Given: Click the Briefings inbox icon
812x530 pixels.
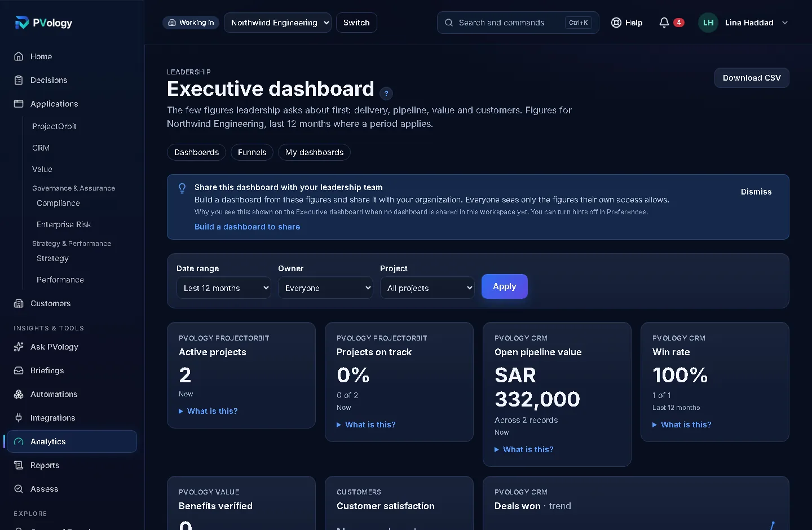Looking at the screenshot, I should coord(19,370).
